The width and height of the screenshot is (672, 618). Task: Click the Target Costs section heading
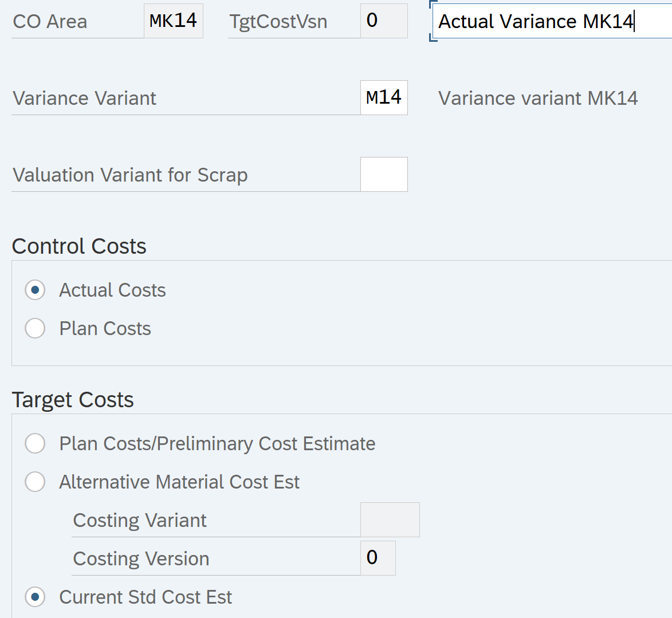click(73, 400)
